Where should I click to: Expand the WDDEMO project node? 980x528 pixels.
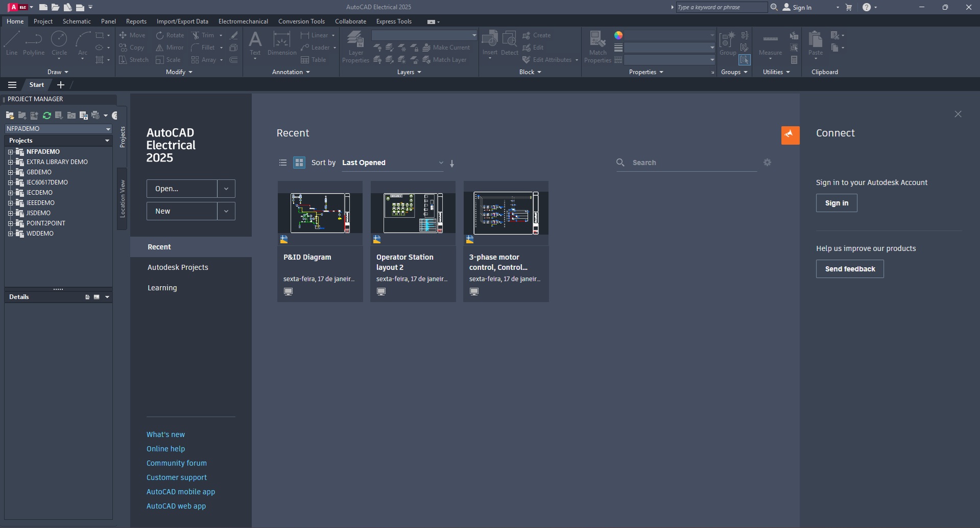coord(10,234)
